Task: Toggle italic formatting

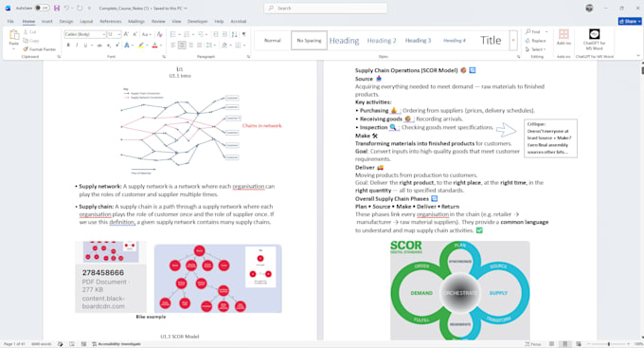Action: point(77,46)
